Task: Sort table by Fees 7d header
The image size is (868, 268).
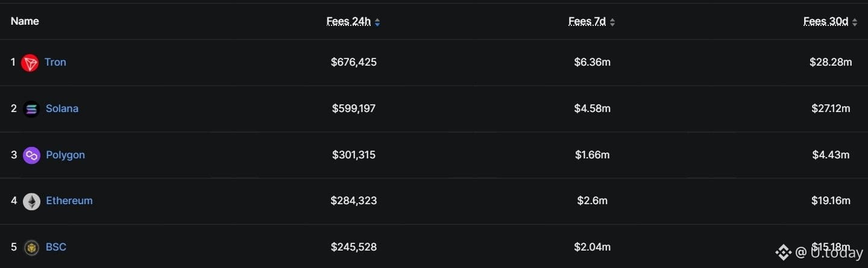Action: click(587, 22)
